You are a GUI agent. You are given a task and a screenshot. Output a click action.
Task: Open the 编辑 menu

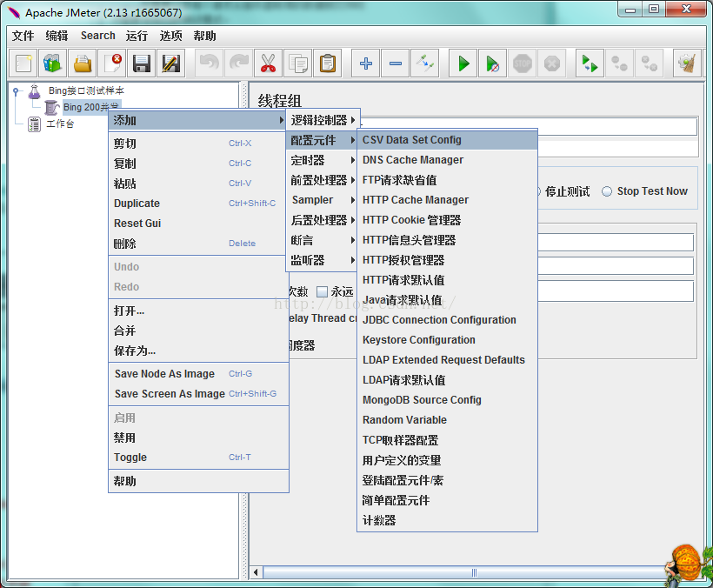click(x=57, y=36)
